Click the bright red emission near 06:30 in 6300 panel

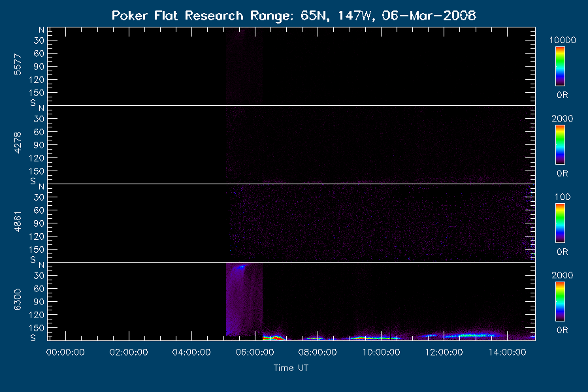click(x=273, y=338)
